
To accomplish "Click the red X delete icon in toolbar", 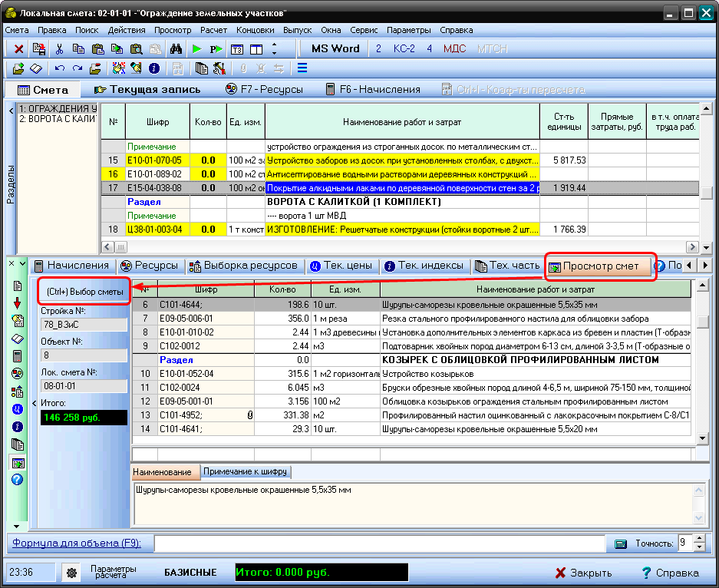I will (x=19, y=49).
